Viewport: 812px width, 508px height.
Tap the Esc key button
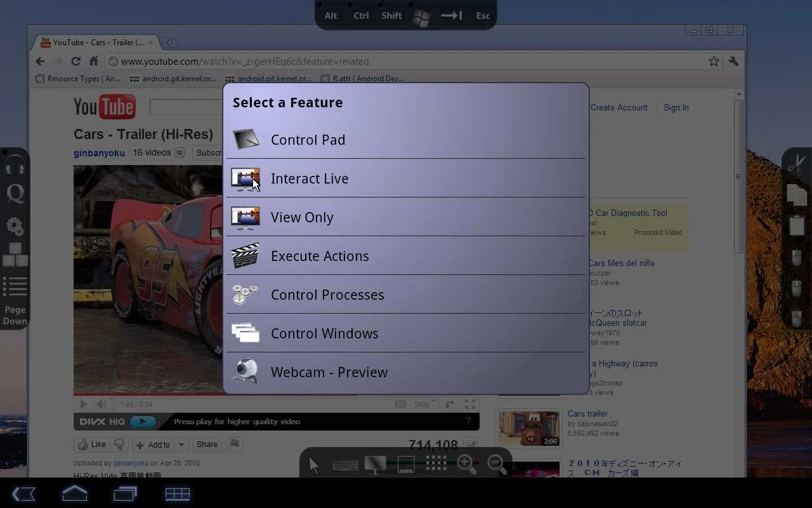(483, 16)
